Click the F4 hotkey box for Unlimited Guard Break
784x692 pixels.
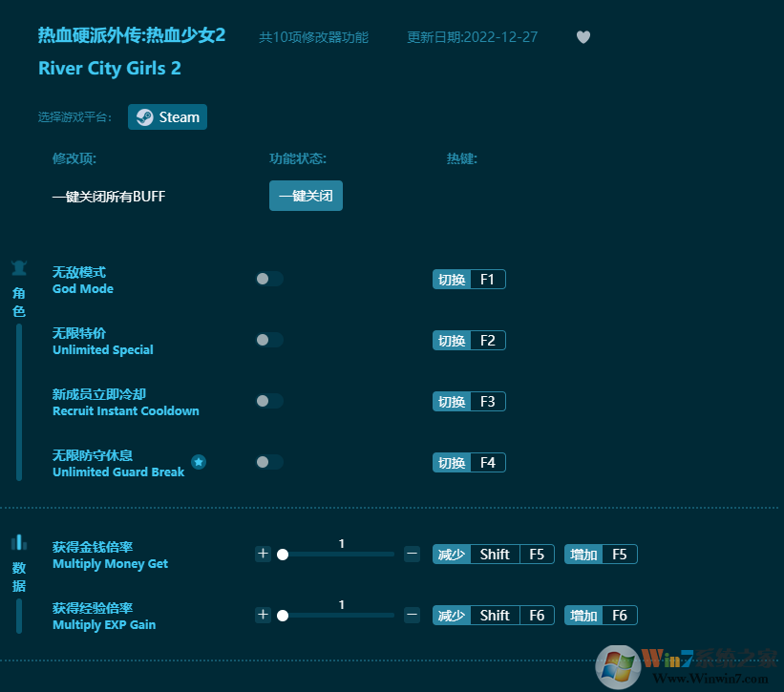click(469, 462)
